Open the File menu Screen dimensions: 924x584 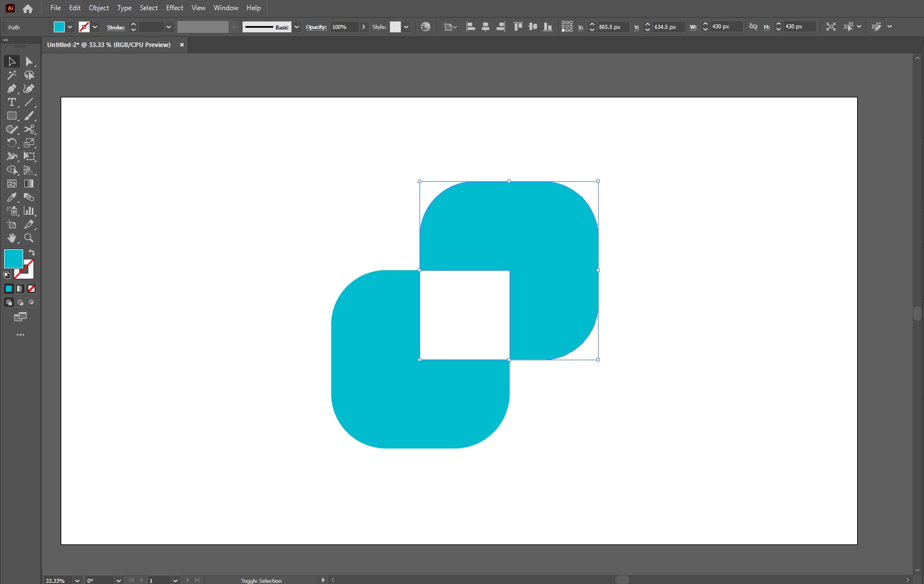pos(56,8)
